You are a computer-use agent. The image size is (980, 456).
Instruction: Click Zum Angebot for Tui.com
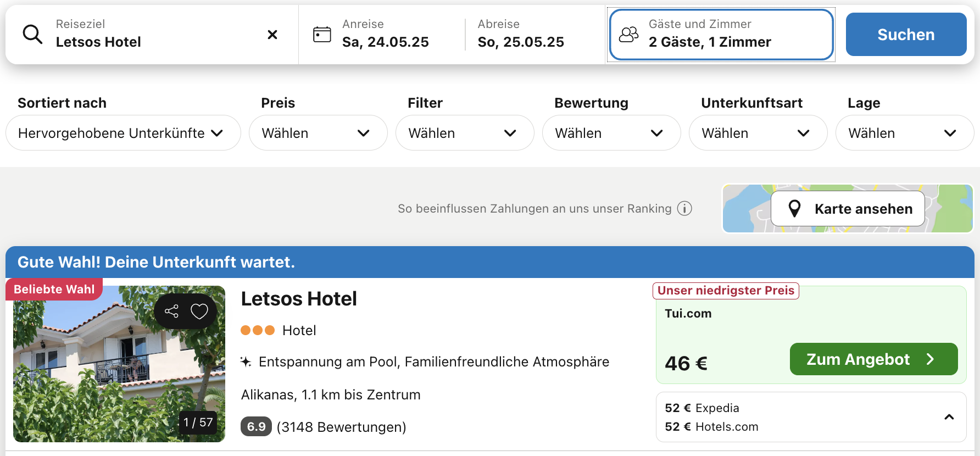[873, 359]
